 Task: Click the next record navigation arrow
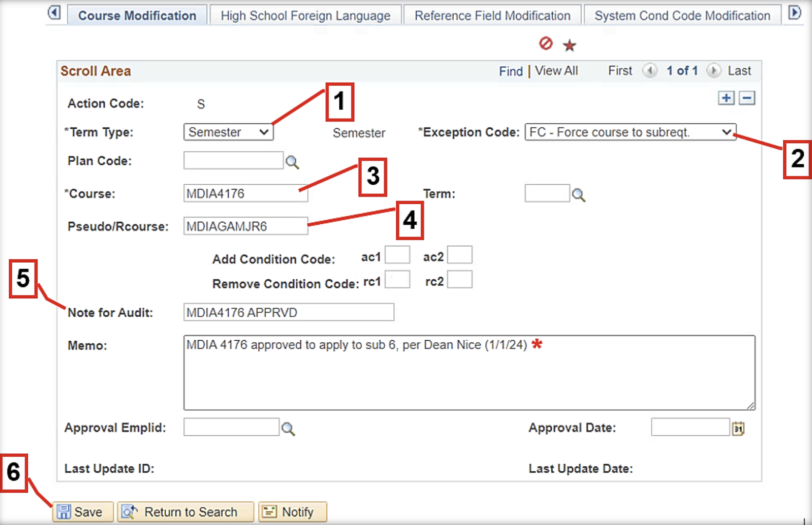714,71
